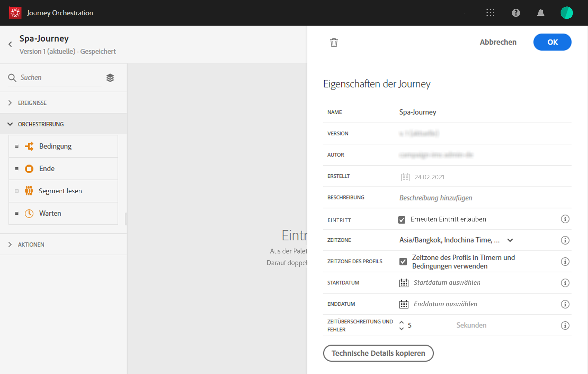Expand the Ereignisse section
The height and width of the screenshot is (374, 588).
(x=10, y=103)
